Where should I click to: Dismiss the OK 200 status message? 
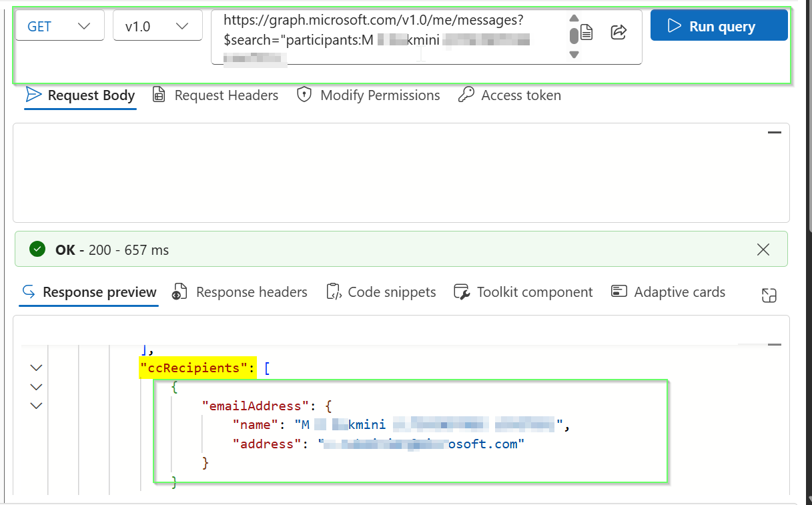[x=763, y=249]
